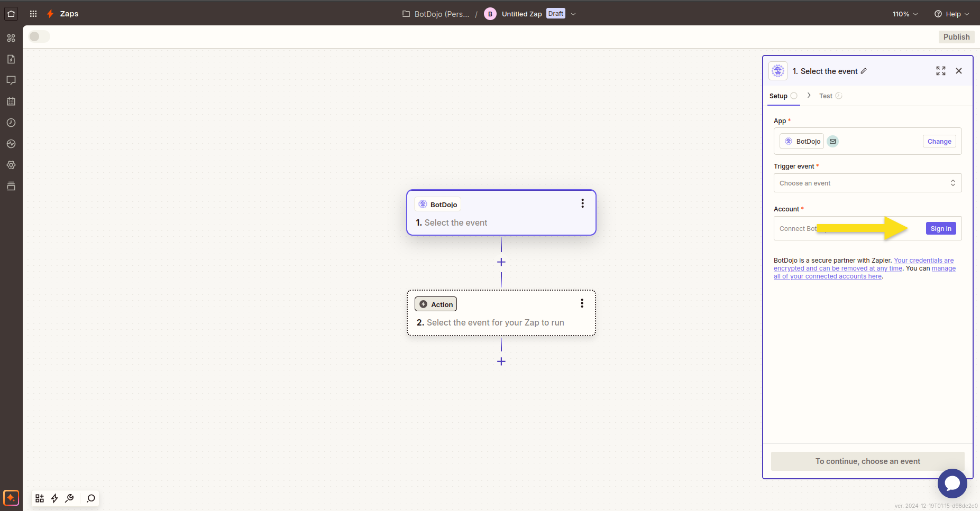Click Sign in to connect BotDojo account

point(941,228)
